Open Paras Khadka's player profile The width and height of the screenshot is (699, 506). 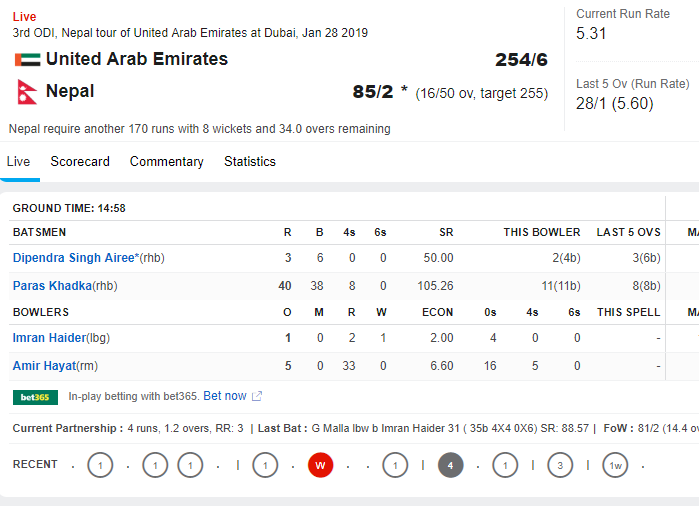(52, 286)
